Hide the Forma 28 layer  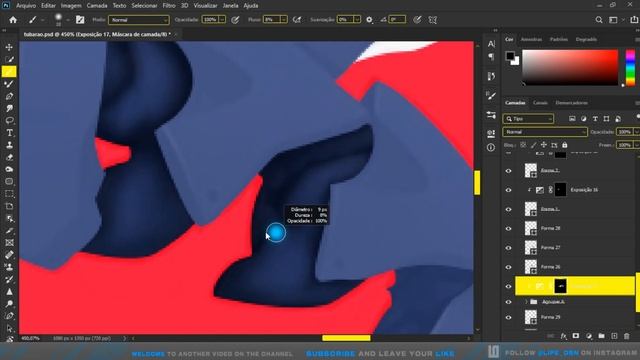509,229
